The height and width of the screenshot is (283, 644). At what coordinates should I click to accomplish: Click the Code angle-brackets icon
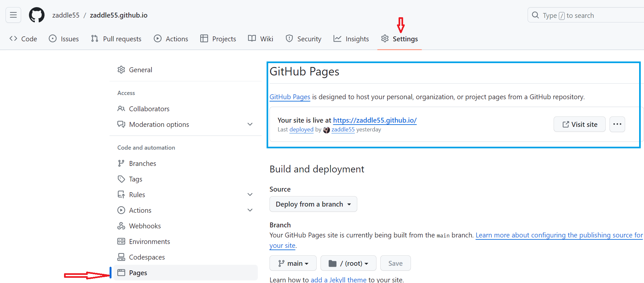(13, 38)
